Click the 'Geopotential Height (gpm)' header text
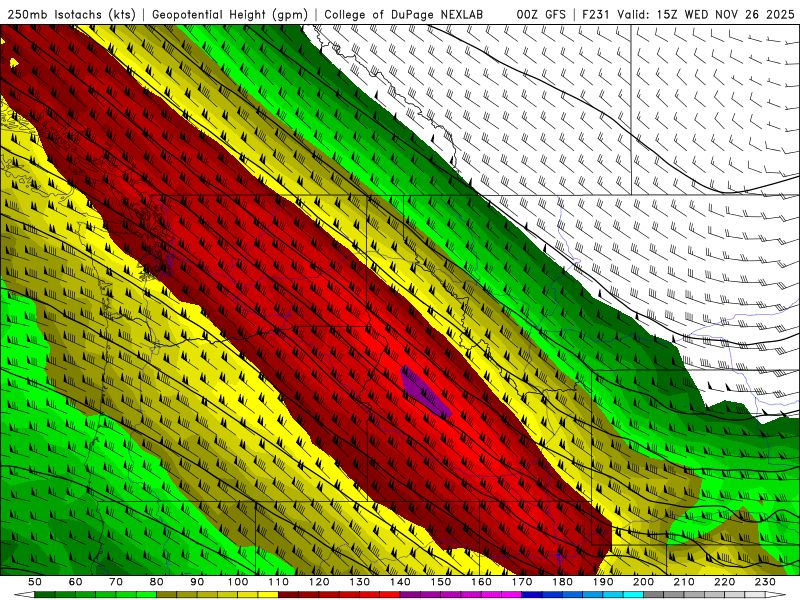This screenshot has width=800, height=600. (230, 14)
